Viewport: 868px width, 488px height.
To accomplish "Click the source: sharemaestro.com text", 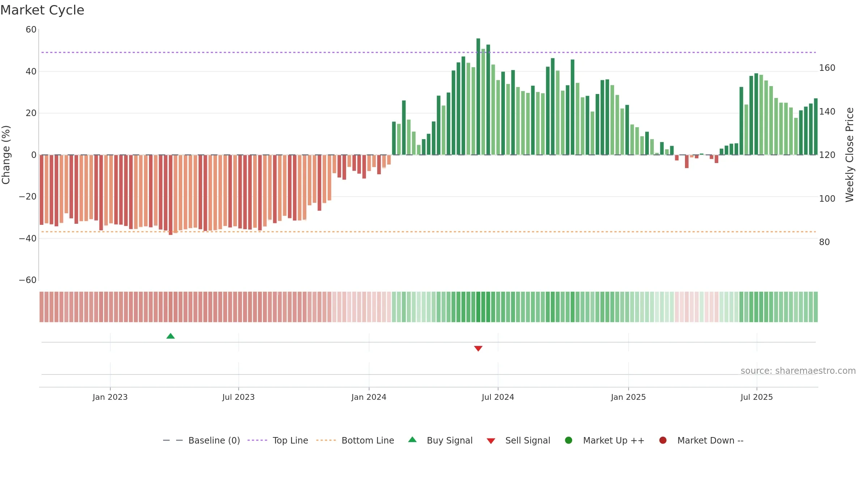I will (798, 371).
